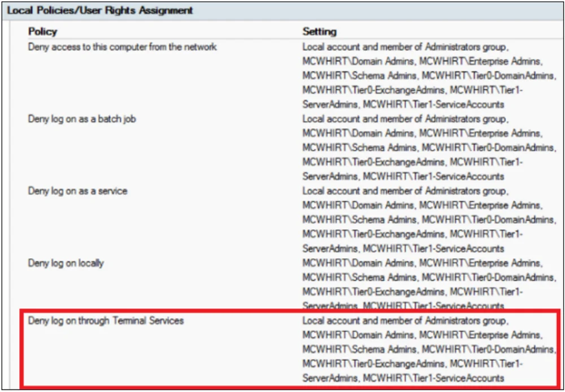
Task: Select the Deny access to this computer from the network policy
Action: point(122,47)
